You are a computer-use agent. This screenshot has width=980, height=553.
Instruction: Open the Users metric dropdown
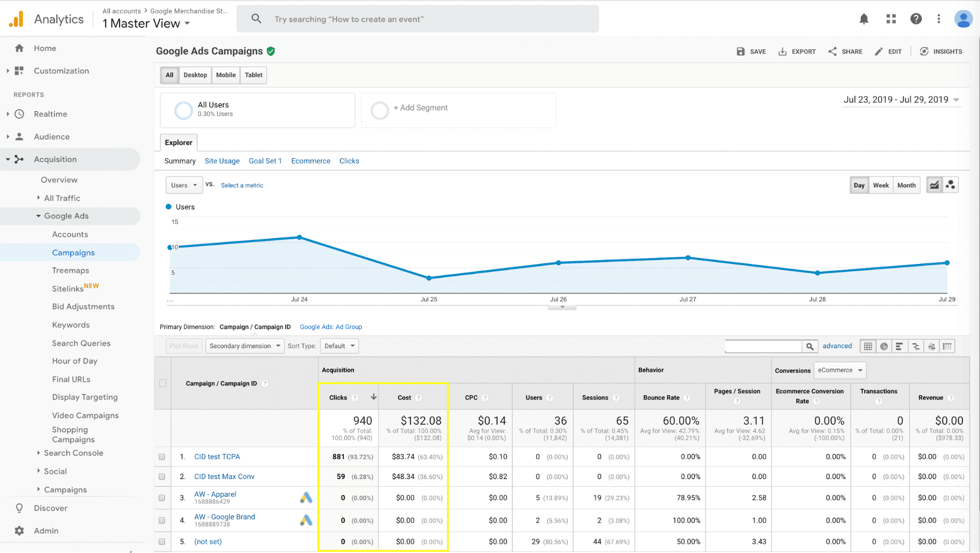[184, 185]
